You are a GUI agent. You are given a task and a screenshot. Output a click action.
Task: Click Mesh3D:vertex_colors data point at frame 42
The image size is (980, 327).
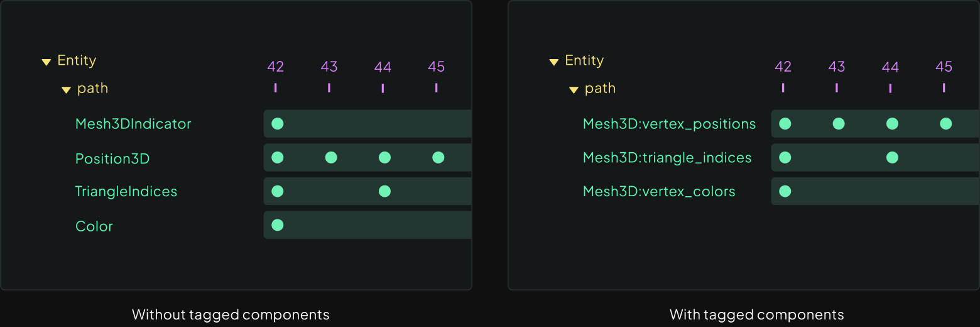(x=785, y=191)
